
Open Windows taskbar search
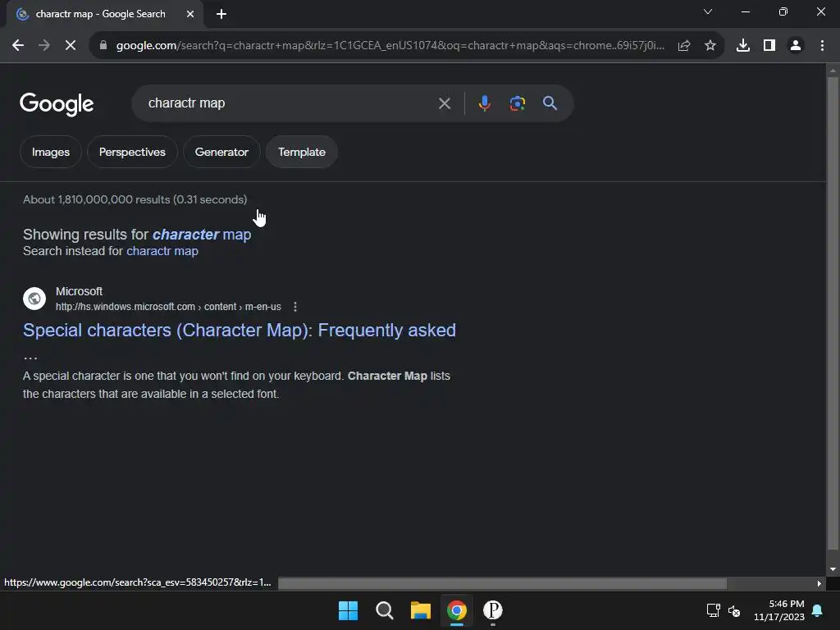(384, 610)
